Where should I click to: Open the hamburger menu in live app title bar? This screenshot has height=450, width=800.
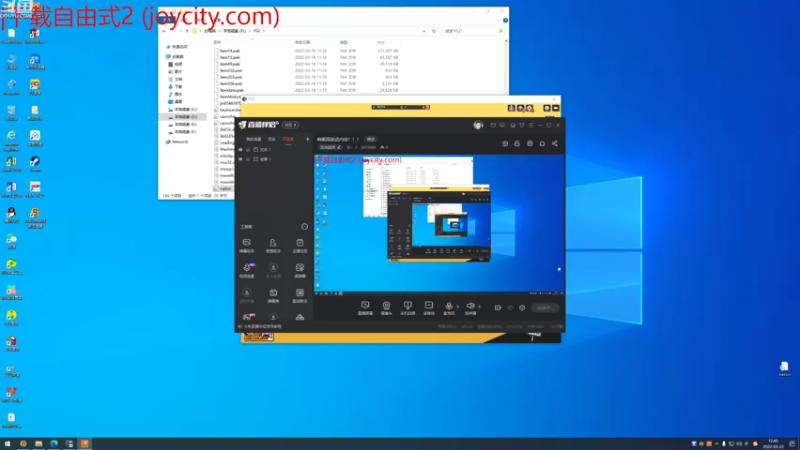coord(531,125)
